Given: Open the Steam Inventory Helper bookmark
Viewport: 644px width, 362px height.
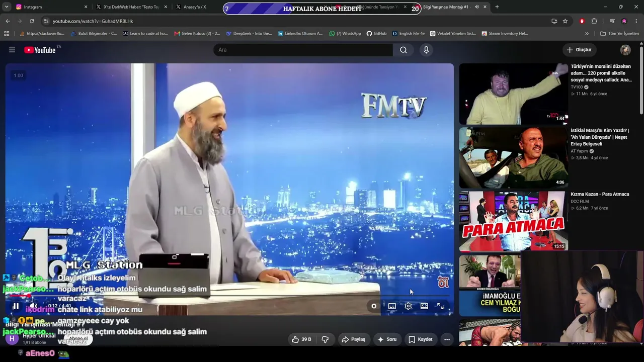Looking at the screenshot, I should tap(505, 34).
